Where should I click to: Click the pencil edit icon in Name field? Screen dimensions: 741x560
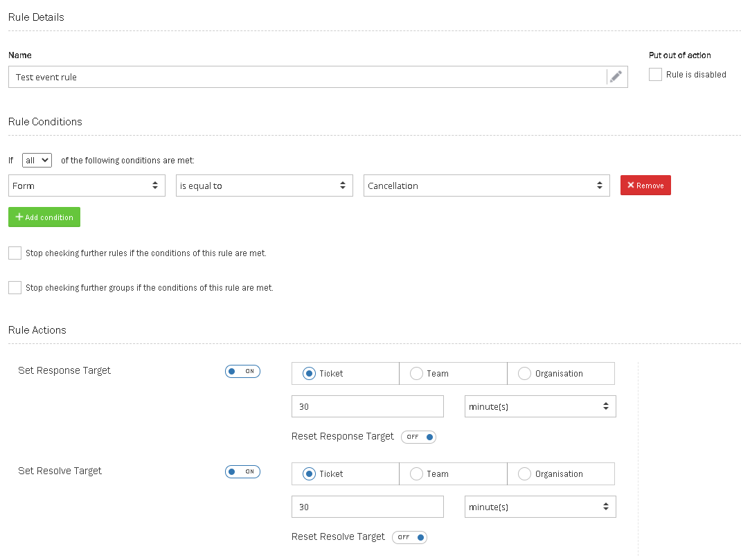point(616,77)
